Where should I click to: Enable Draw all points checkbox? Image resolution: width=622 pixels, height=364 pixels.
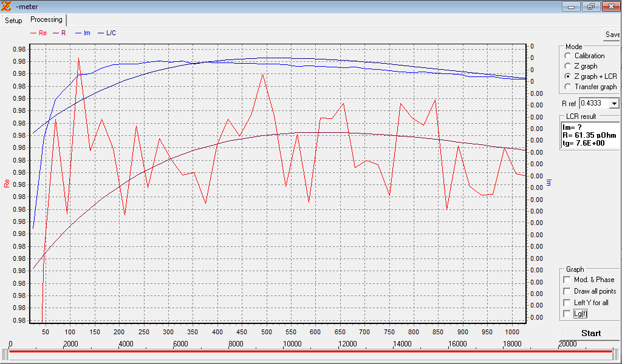(567, 291)
